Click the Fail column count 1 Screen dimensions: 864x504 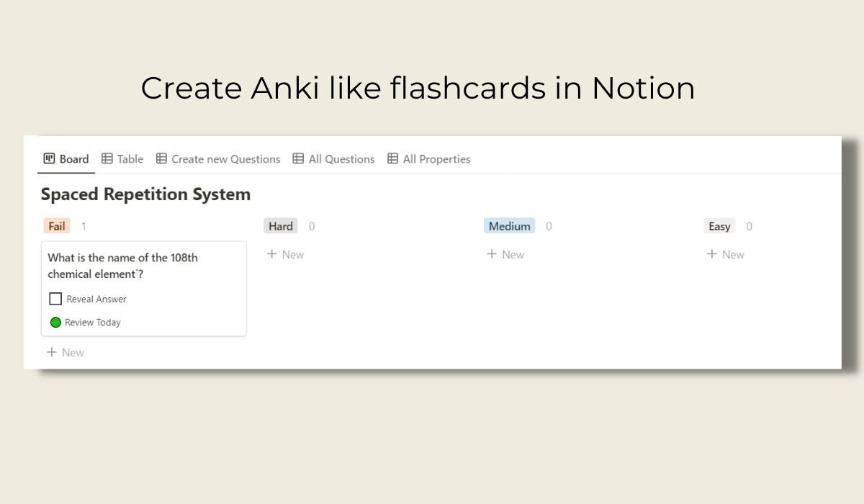(x=84, y=226)
